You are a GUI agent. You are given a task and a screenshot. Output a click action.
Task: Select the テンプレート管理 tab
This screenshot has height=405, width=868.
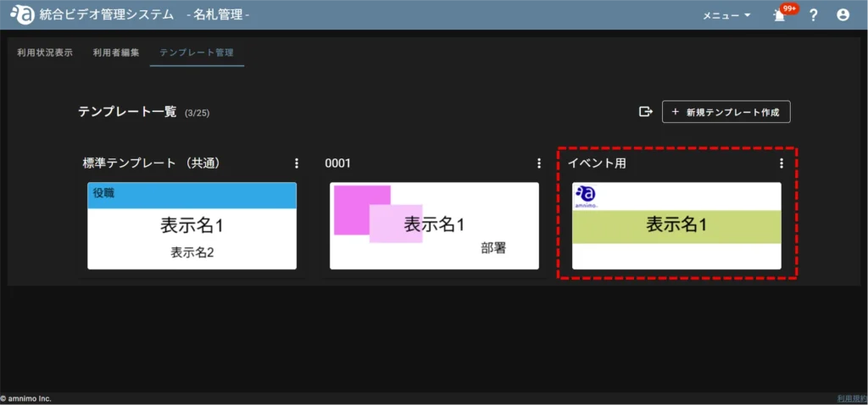[x=196, y=53]
